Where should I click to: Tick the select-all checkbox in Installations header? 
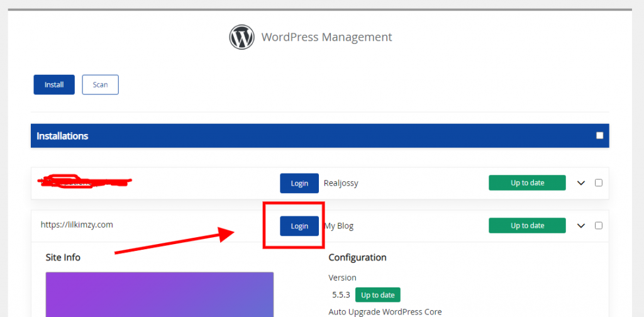599,135
